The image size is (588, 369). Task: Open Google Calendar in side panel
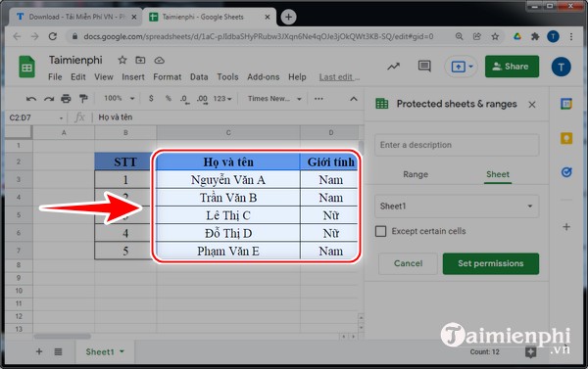566,104
